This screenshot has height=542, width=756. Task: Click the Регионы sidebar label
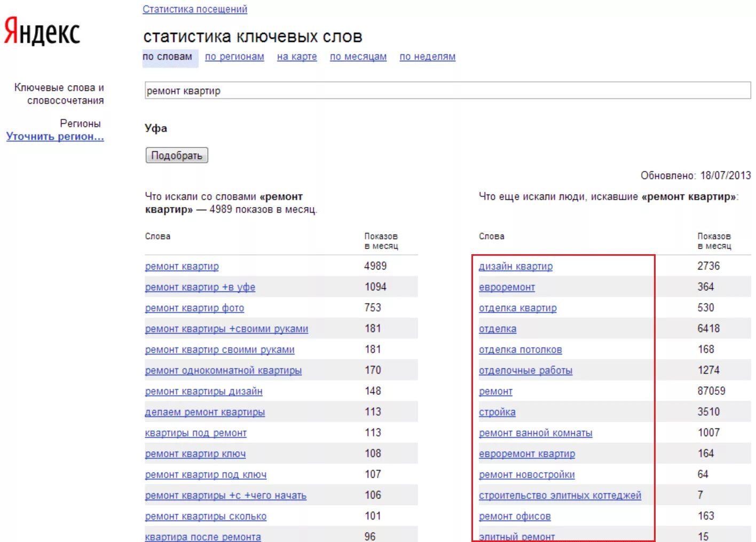[80, 123]
